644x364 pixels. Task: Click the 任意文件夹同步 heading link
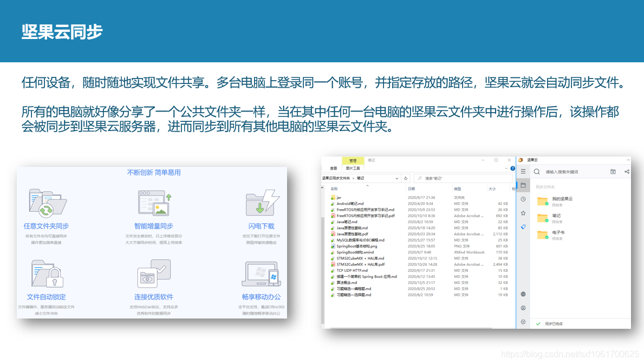46,226
